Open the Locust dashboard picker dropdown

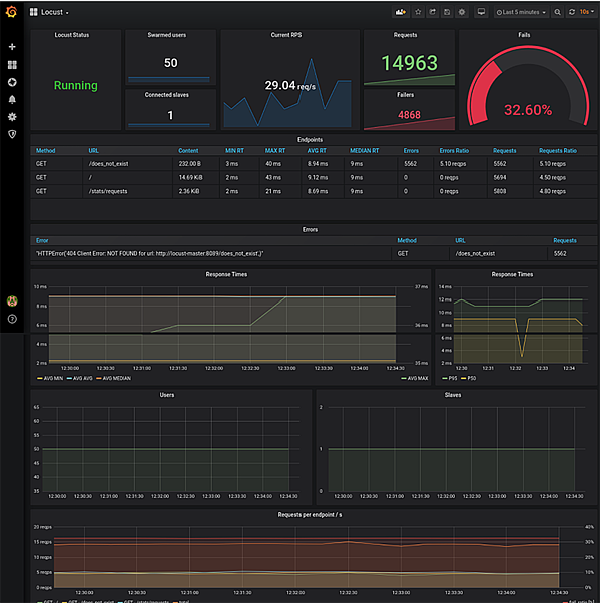click(x=55, y=12)
